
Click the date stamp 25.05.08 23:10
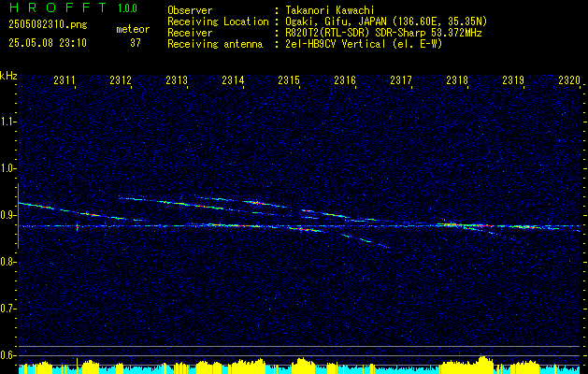pyautogui.click(x=48, y=43)
